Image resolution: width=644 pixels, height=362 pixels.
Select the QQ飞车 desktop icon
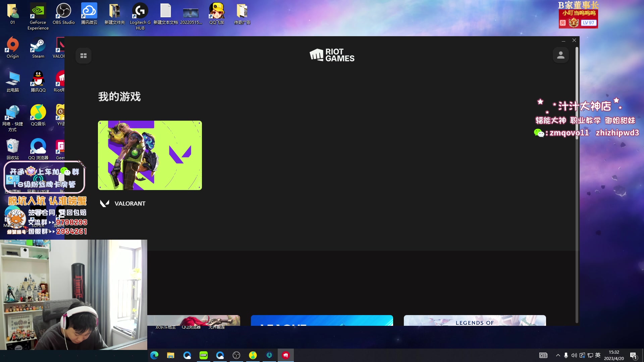(x=217, y=13)
